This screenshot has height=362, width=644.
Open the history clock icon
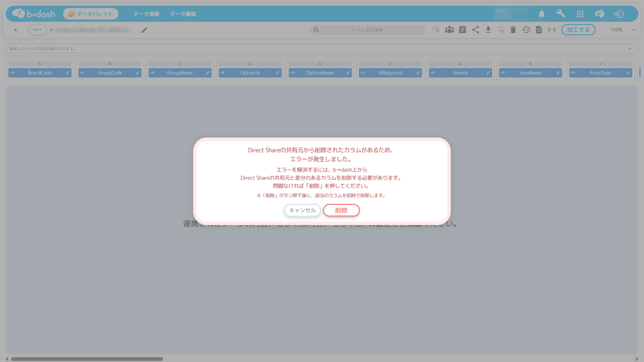coord(526,30)
